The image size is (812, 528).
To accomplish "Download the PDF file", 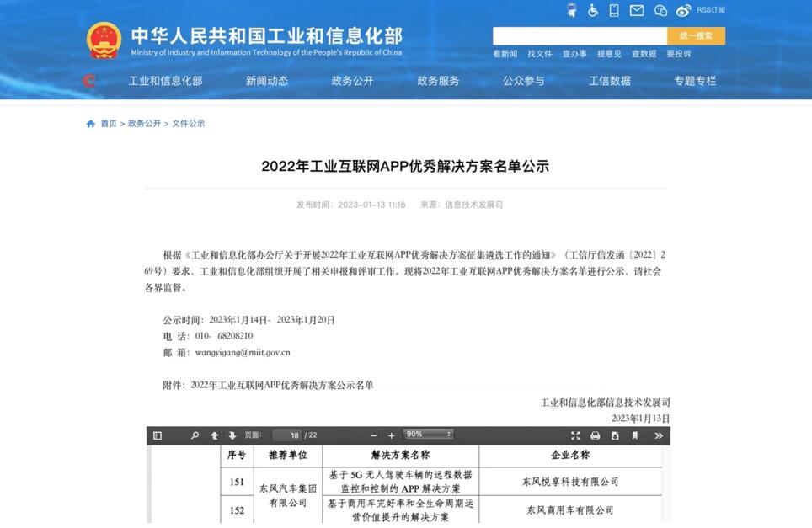I will coord(615,435).
